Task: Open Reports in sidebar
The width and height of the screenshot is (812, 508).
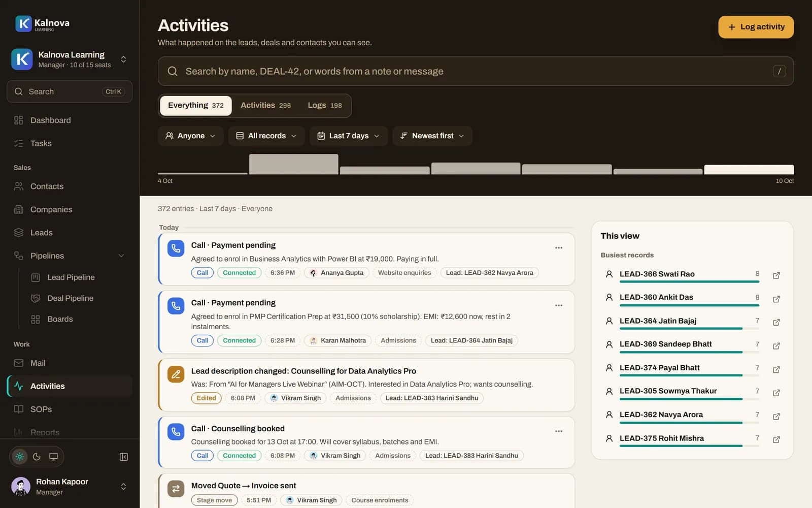Action: 70,432
